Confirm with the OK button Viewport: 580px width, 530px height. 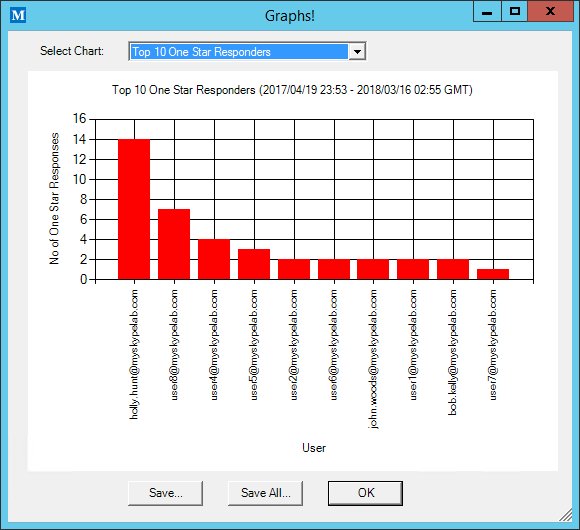(x=365, y=493)
